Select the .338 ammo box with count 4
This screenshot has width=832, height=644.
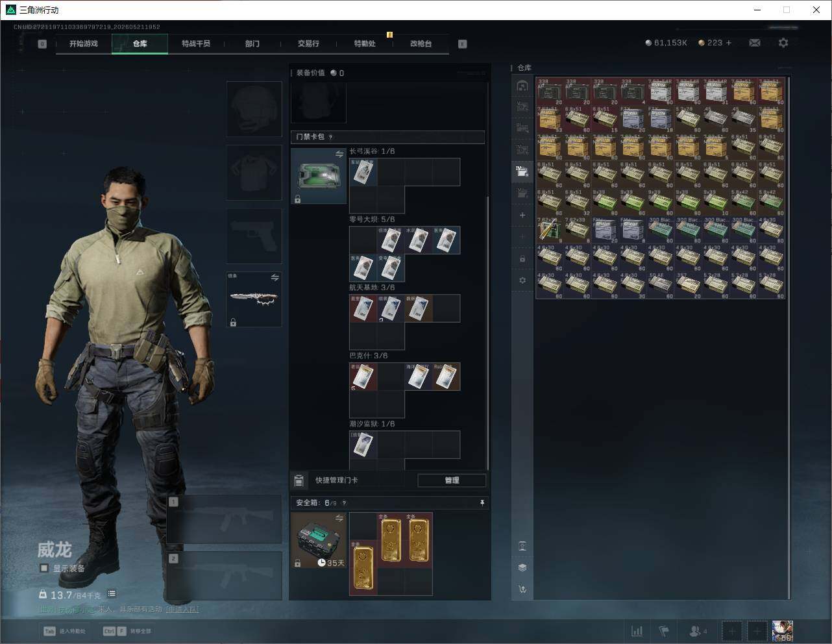(633, 92)
